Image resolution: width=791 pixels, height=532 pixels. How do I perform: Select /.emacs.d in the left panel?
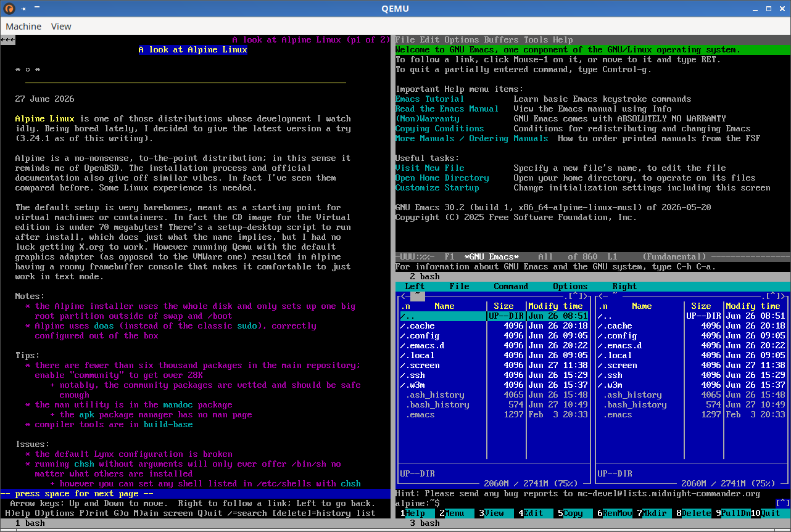point(494,346)
